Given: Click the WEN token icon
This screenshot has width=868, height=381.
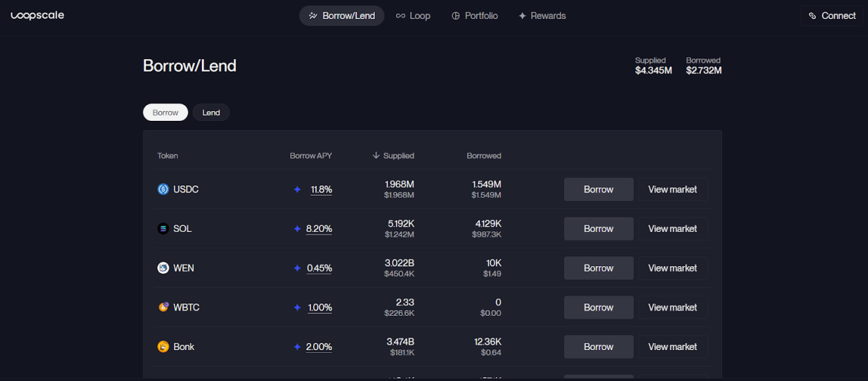Looking at the screenshot, I should tap(163, 268).
